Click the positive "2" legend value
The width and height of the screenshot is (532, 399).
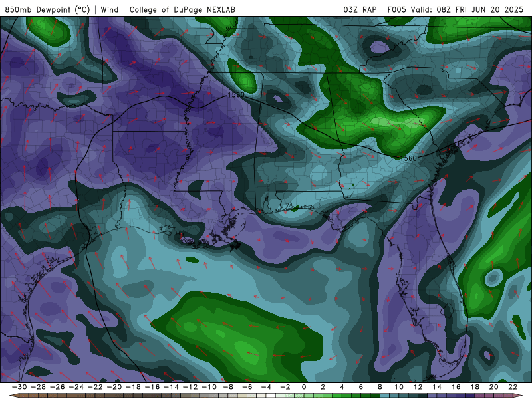(323, 387)
